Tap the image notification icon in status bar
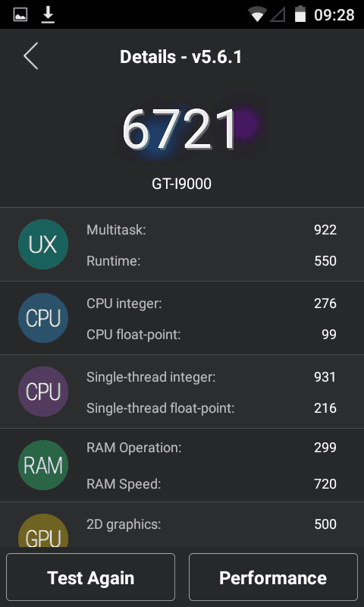This screenshot has width=364, height=607. pyautogui.click(x=20, y=15)
